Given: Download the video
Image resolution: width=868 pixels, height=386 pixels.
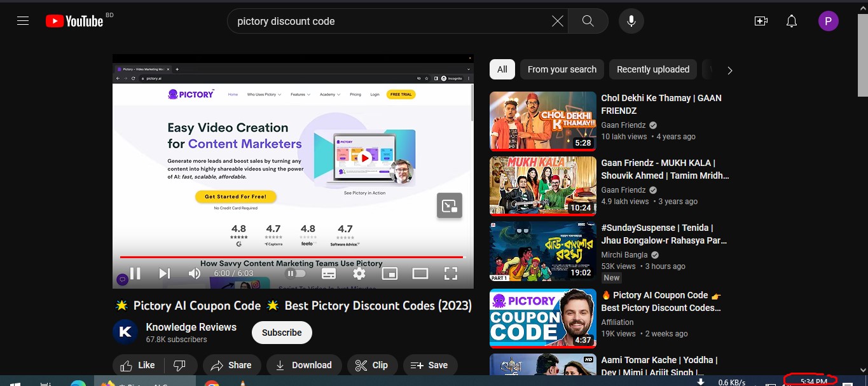Looking at the screenshot, I should click(x=304, y=365).
